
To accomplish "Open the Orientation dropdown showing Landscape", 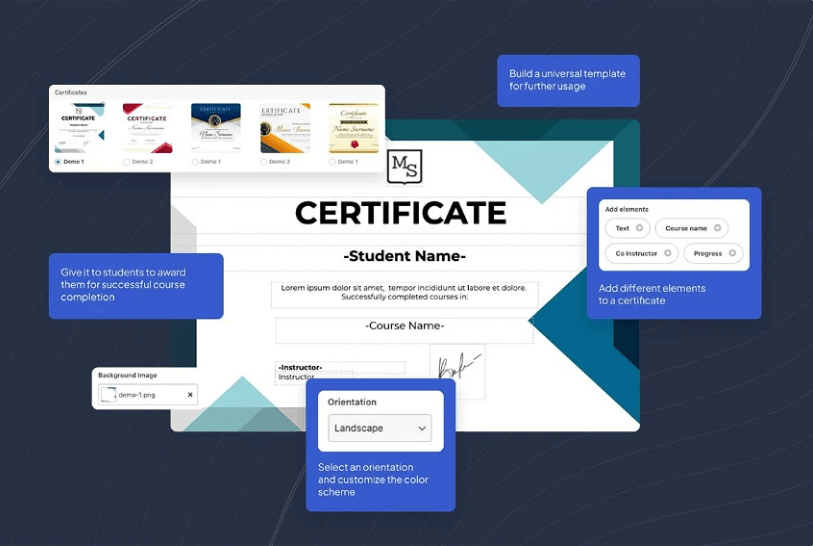I will point(380,428).
